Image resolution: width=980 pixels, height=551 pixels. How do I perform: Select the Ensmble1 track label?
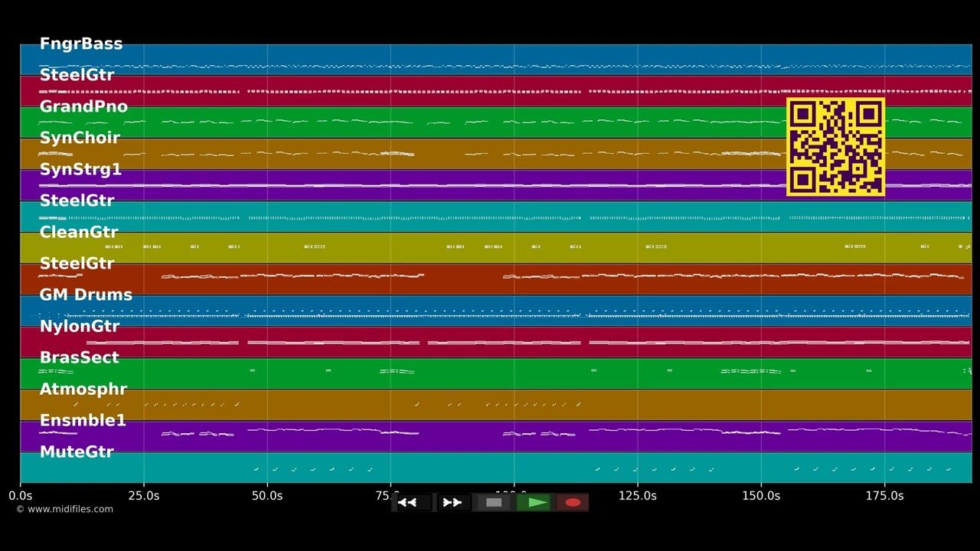coord(83,420)
